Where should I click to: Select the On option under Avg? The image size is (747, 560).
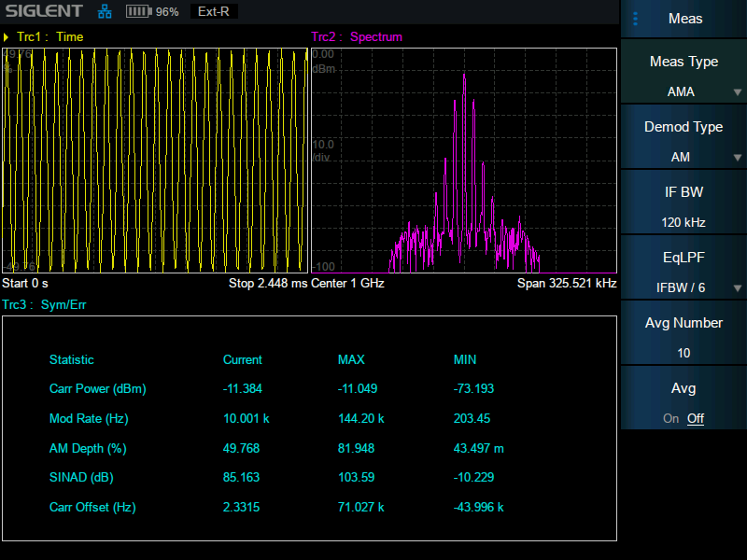click(670, 418)
